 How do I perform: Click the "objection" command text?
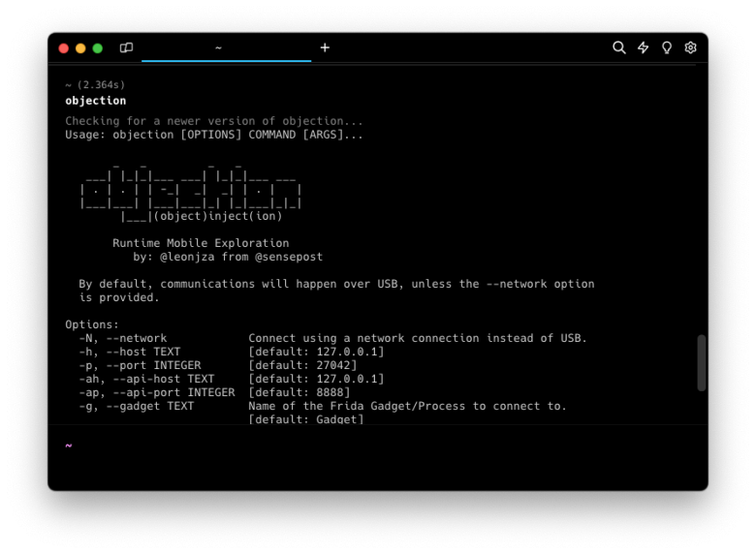(x=95, y=101)
